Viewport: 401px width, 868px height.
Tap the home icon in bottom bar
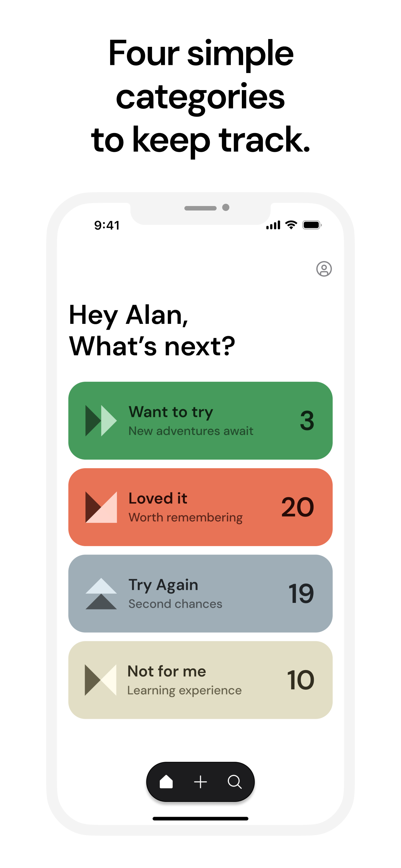click(x=166, y=781)
